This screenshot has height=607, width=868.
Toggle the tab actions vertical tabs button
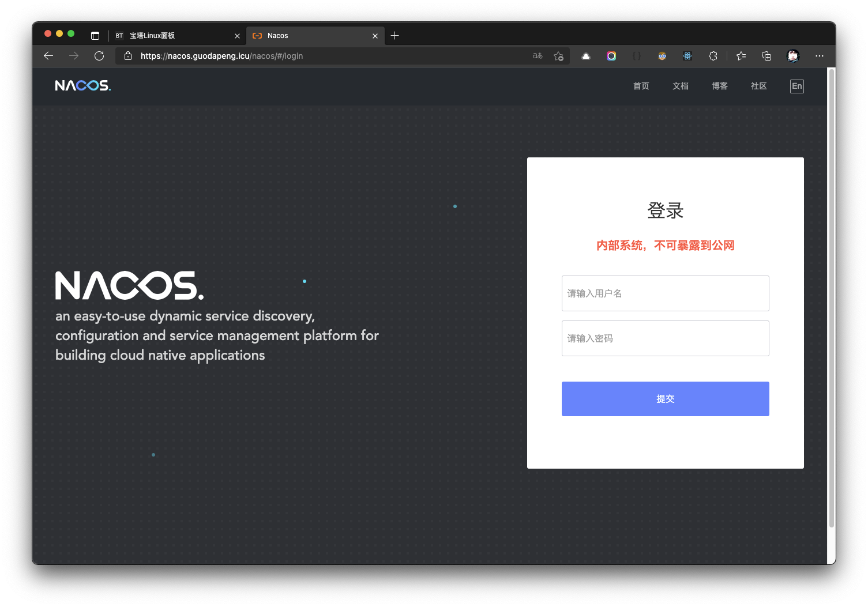(x=95, y=36)
